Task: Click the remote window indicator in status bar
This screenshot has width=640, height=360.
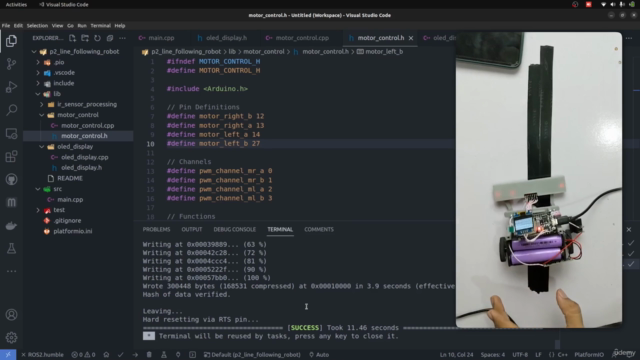Action: (x=8, y=355)
